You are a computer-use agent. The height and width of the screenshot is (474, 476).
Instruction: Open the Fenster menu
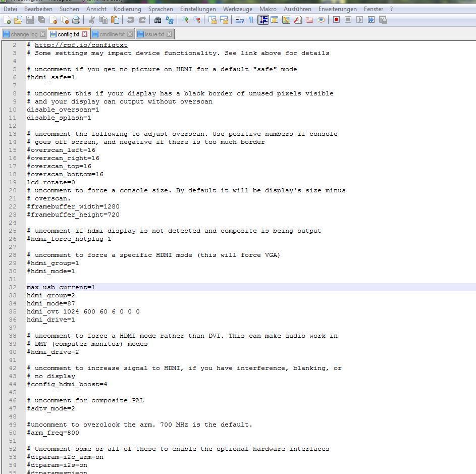click(374, 9)
